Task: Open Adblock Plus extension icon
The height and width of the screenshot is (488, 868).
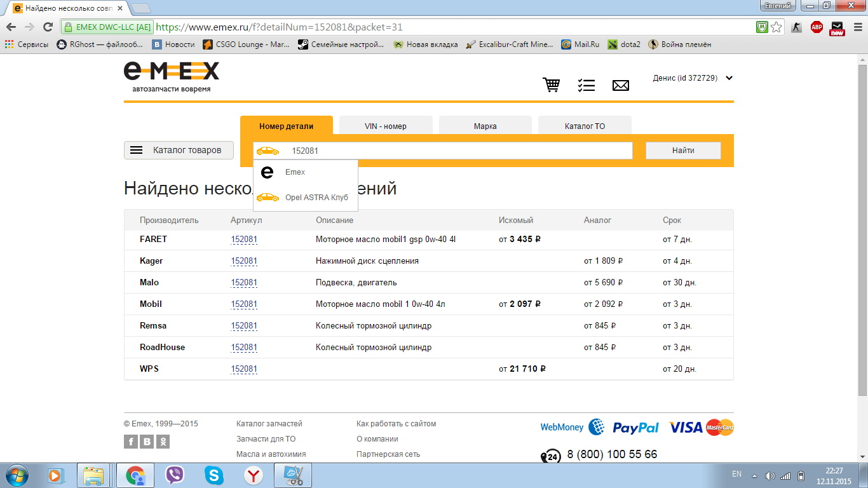Action: point(817,27)
